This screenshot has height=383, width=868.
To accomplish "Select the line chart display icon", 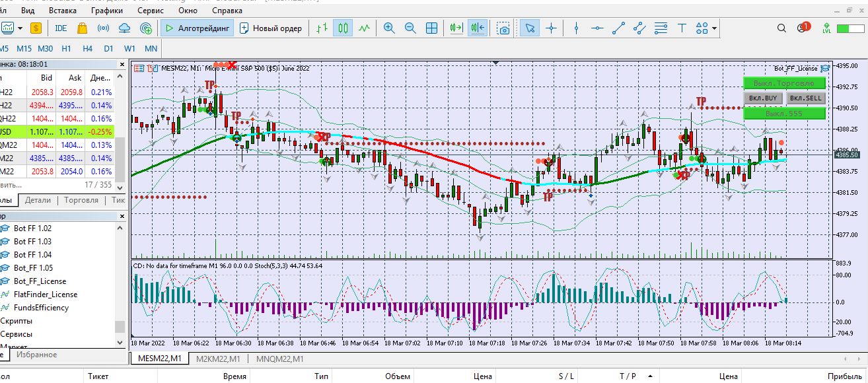I will 364,28.
